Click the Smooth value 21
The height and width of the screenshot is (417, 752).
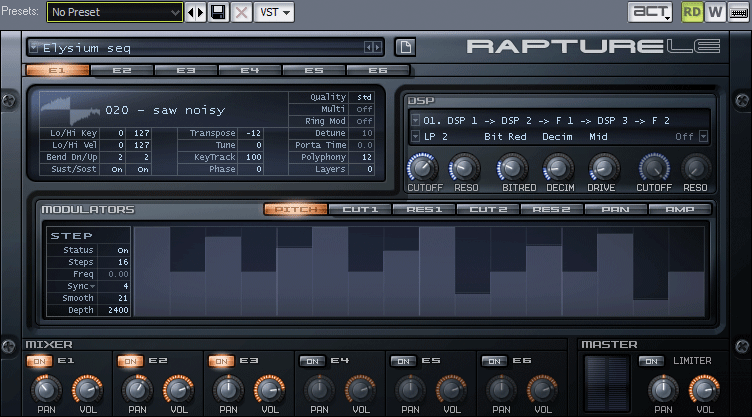click(x=123, y=298)
